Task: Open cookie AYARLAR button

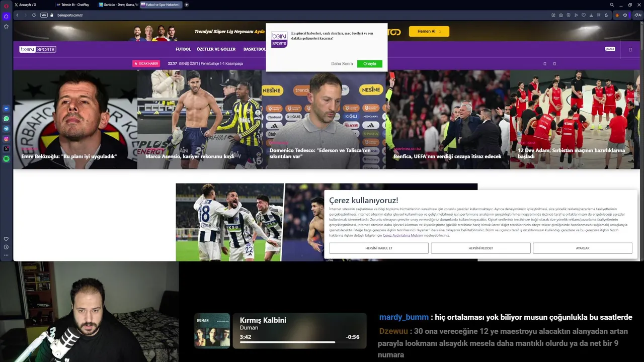Action: point(583,248)
